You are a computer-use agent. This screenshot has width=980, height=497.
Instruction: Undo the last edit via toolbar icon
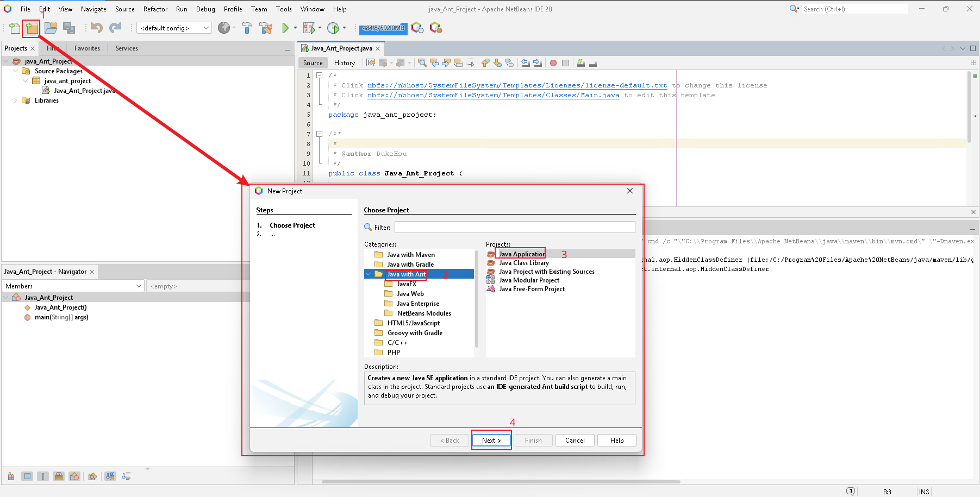point(97,28)
